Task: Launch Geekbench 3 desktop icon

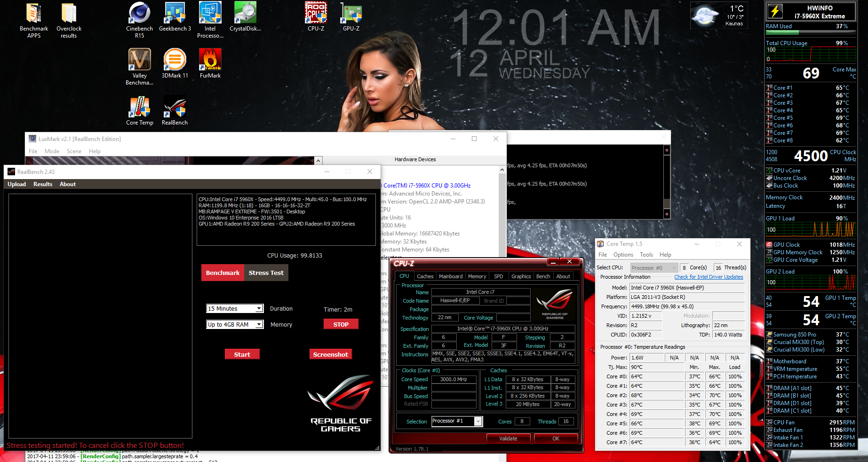Action: coord(175,17)
